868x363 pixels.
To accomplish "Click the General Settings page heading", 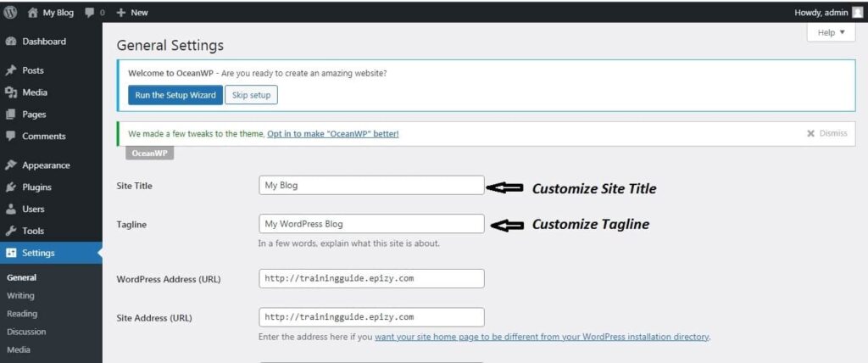I will 170,46.
